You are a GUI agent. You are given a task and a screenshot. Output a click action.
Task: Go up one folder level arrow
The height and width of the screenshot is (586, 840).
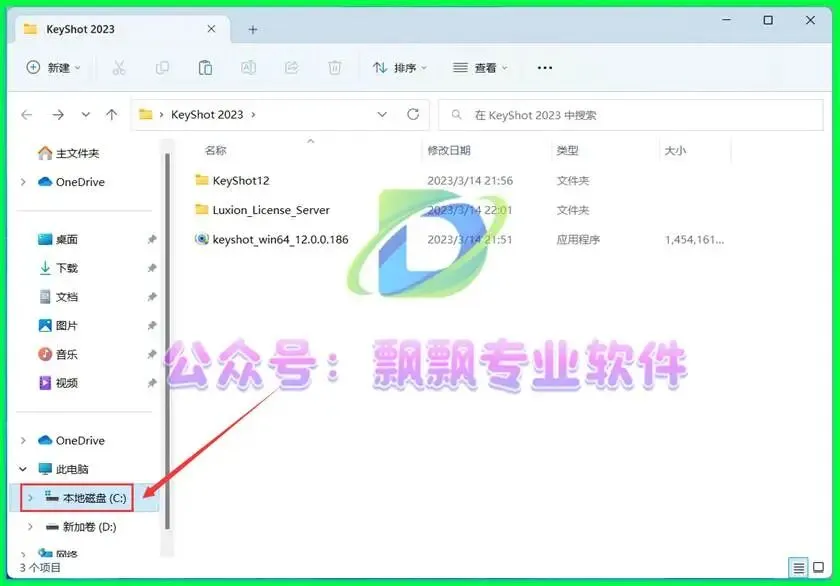pyautogui.click(x=111, y=115)
